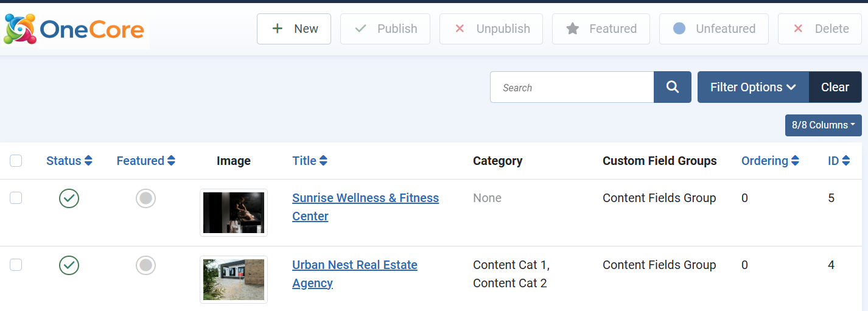Screen dimensions: 868x311
Task: Click the magnifying glass search button
Action: tap(672, 87)
